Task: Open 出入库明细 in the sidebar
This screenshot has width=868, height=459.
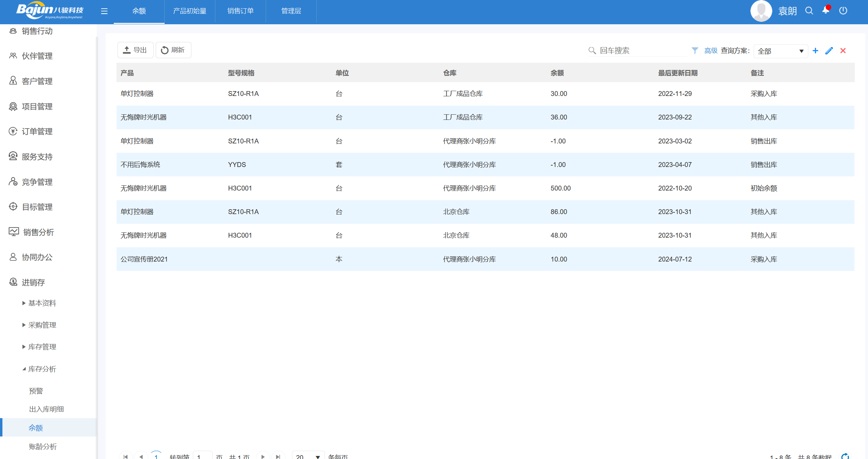Action: pos(46,409)
